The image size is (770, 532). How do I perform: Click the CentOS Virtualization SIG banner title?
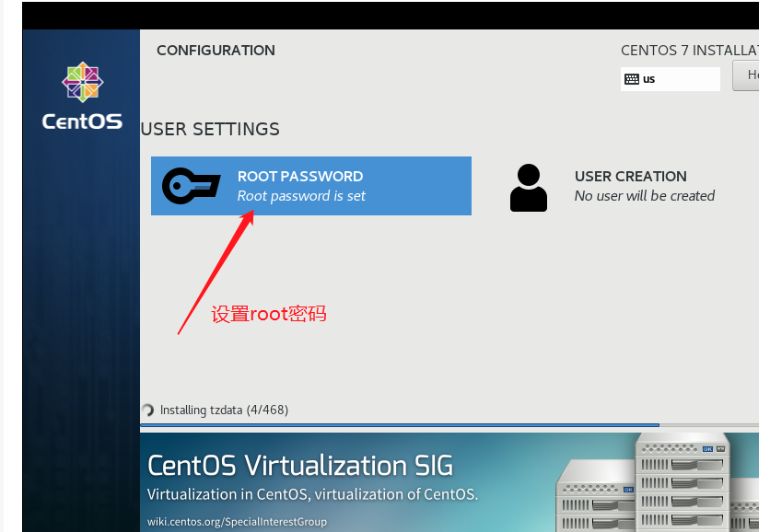point(300,465)
